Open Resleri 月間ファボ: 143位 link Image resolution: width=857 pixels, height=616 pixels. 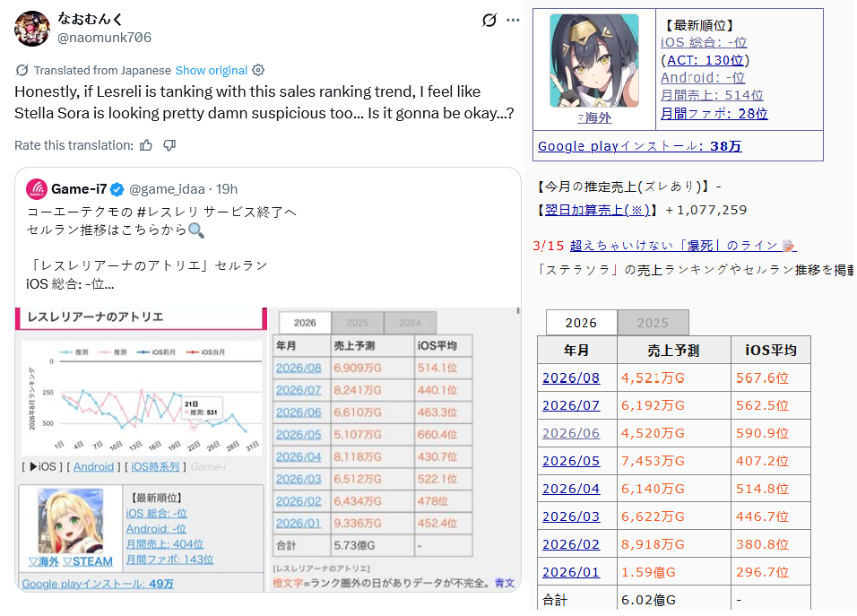[169, 560]
